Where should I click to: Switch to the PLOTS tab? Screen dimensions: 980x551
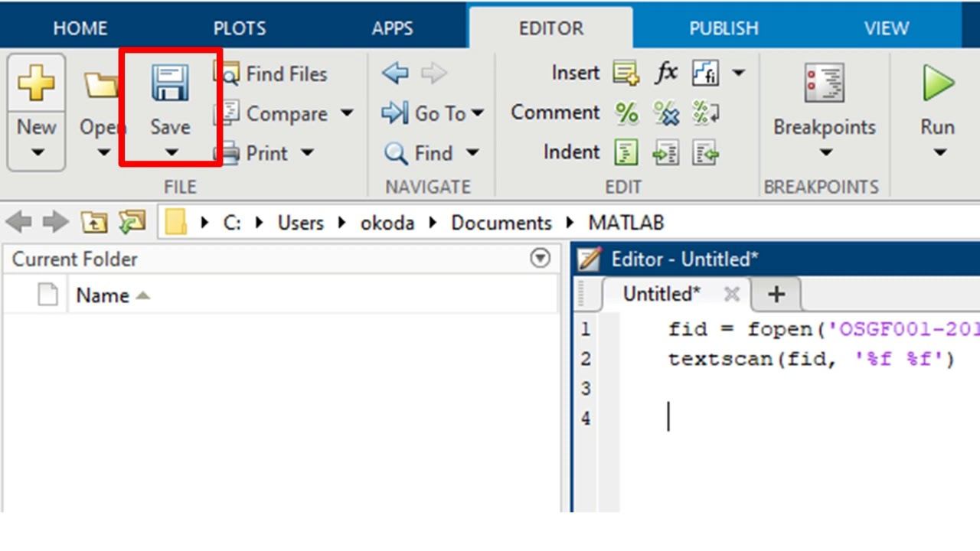point(240,28)
